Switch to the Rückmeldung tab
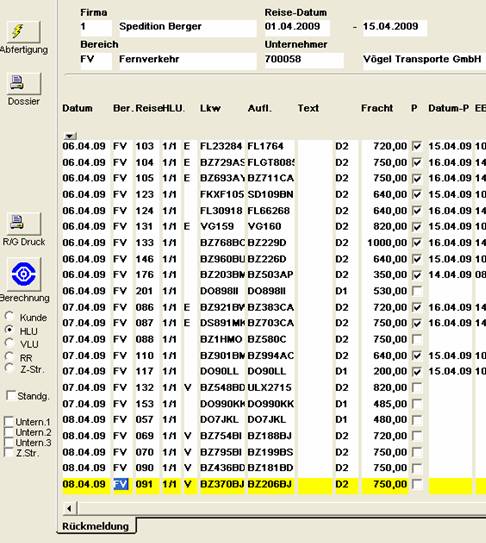486x543 pixels. pos(96,526)
